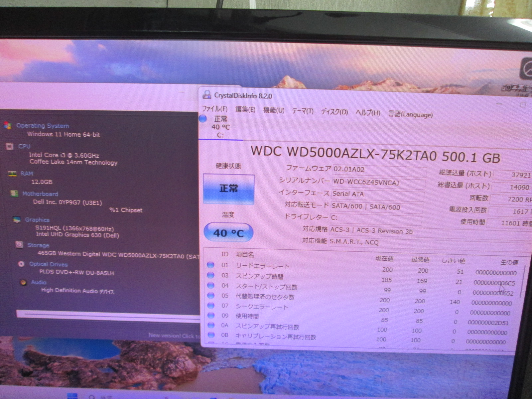Open the テーマ(T) menu
The width and height of the screenshot is (532, 399).
303,111
